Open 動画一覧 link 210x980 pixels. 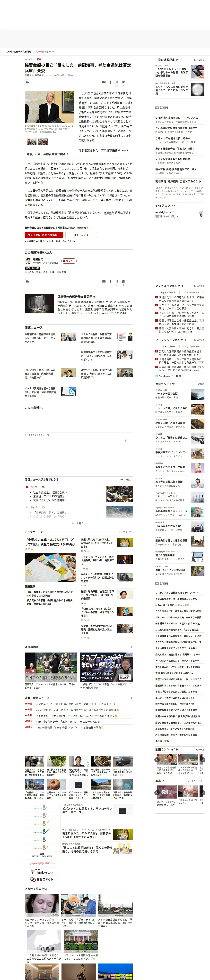point(200,750)
